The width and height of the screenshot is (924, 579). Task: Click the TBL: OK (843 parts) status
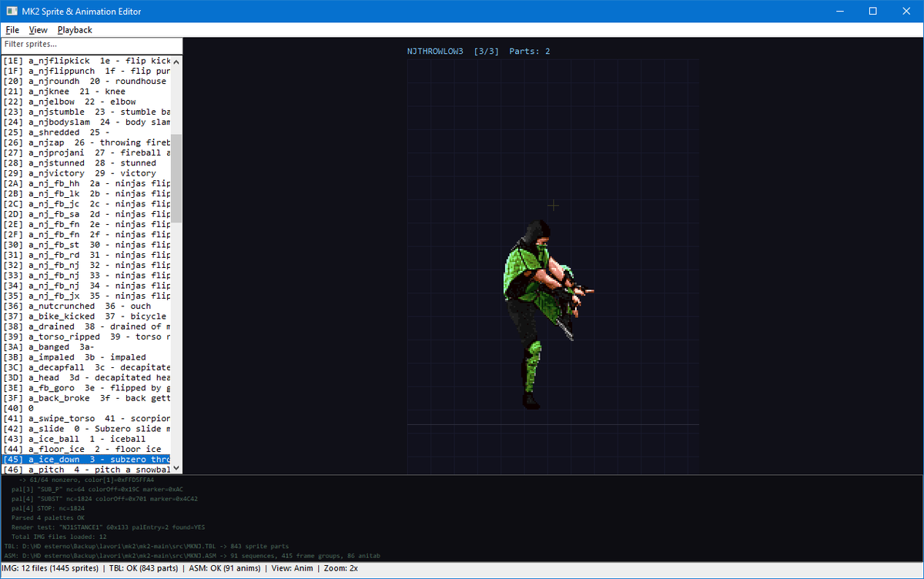[143, 568]
